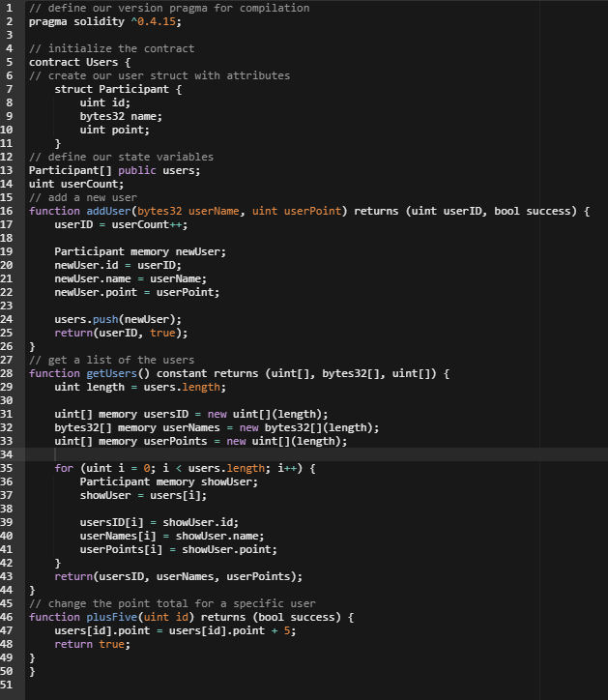Viewport: 608px width, 700px height.
Task: Click 'uint length = users.length;' line
Action: click(x=140, y=387)
